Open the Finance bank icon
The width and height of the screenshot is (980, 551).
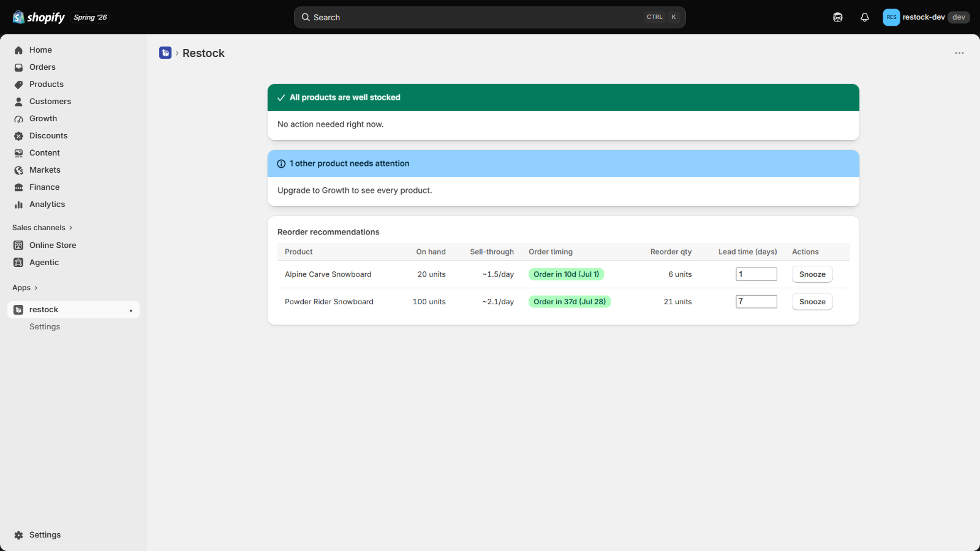coord(18,187)
